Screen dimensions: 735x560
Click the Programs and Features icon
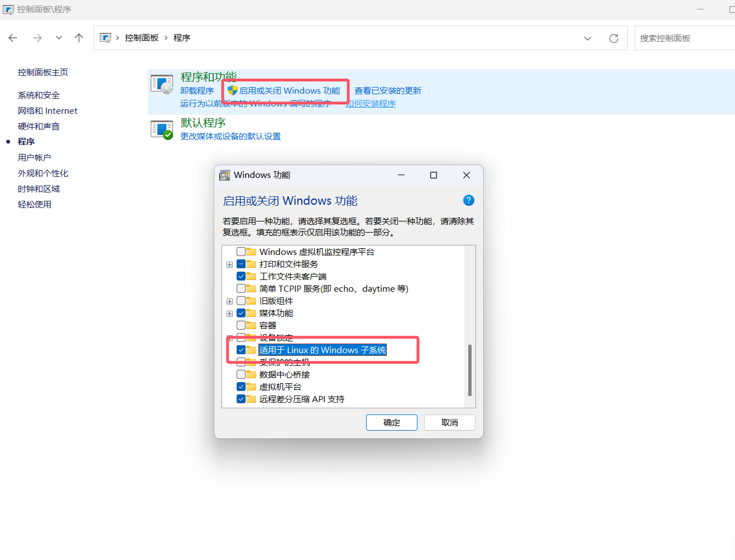[162, 84]
